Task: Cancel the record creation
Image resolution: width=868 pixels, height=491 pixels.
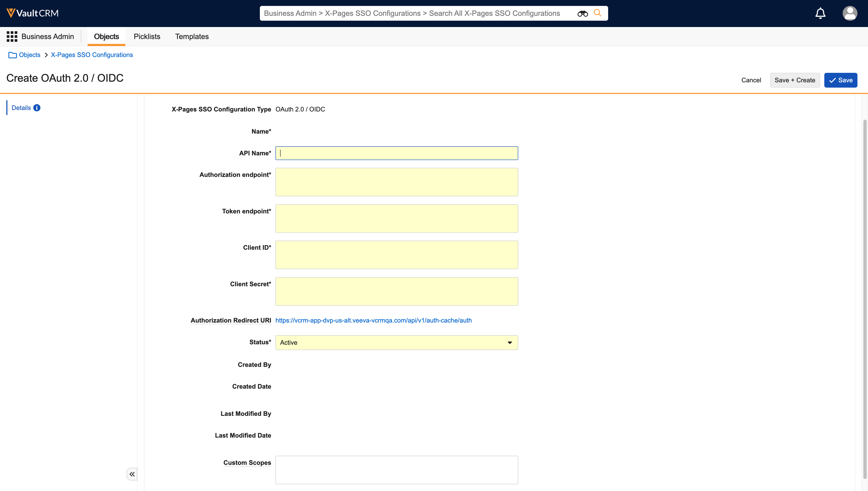Action: 751,80
